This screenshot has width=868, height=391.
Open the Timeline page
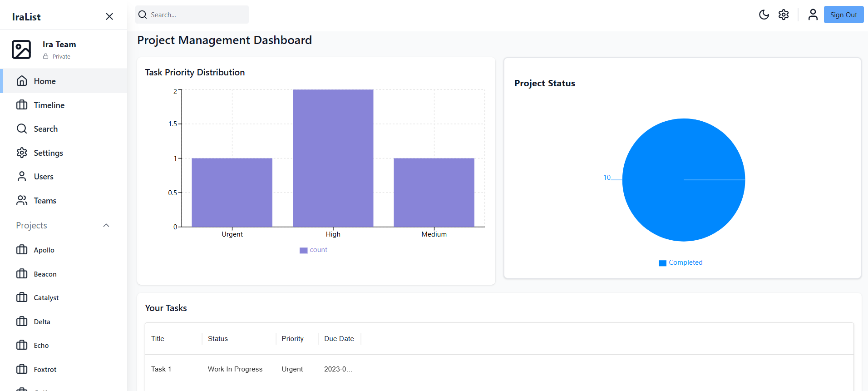pyautogui.click(x=49, y=105)
